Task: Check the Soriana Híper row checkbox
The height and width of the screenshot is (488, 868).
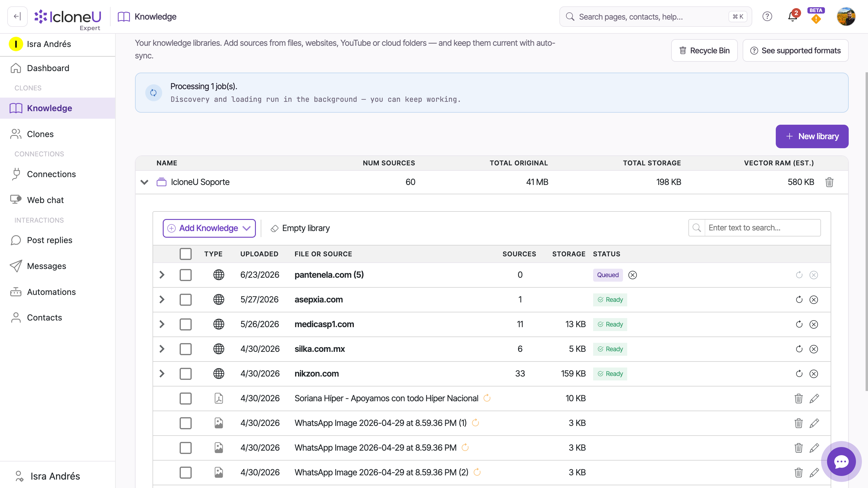Action: tap(185, 399)
